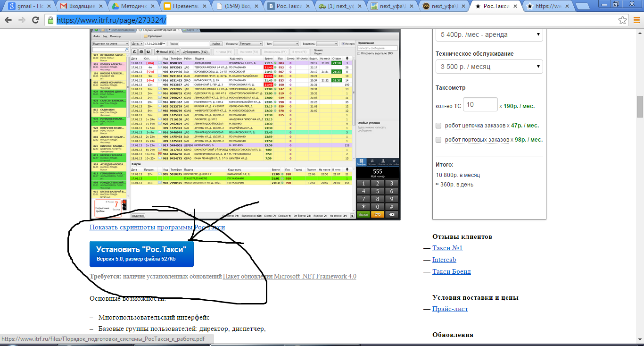Click the Многопользовательский интерфейс list item
Viewport: 644px width, 346px height.
coord(154,318)
